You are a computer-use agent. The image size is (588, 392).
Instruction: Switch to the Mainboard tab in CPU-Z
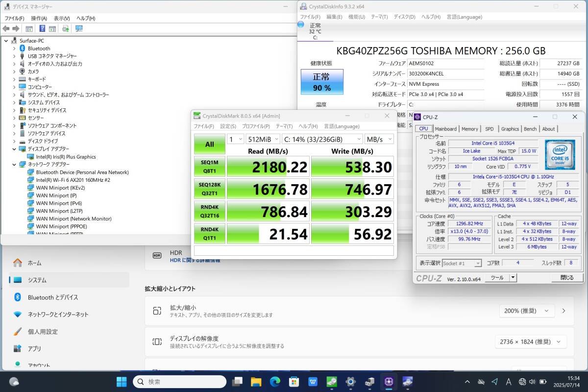tap(446, 129)
